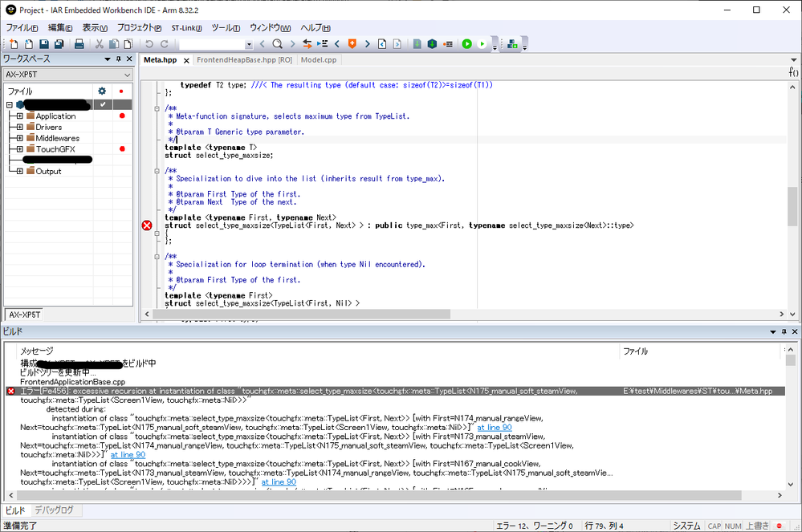Open the デバッグログ tab
The image size is (802, 532).
click(54, 510)
